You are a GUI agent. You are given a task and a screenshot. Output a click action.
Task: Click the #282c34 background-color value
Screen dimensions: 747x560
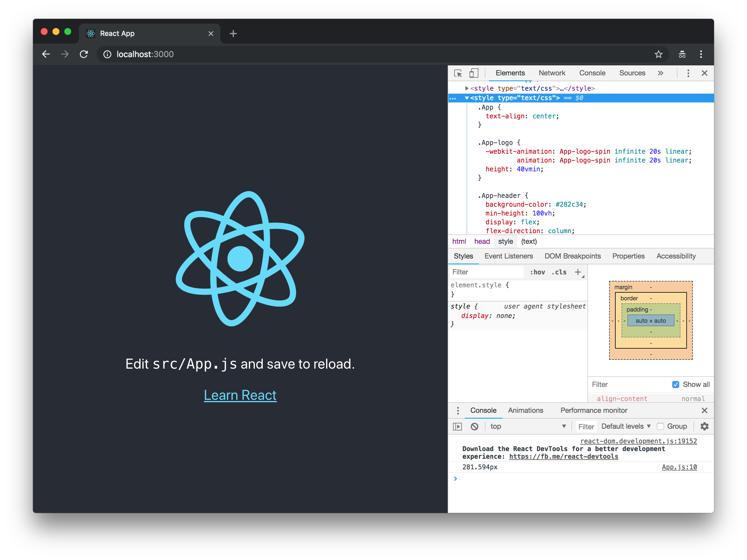point(569,205)
